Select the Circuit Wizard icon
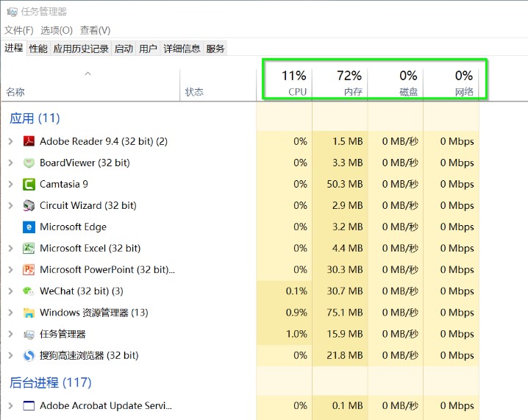Viewport: 528px width, 420px height. 29,205
